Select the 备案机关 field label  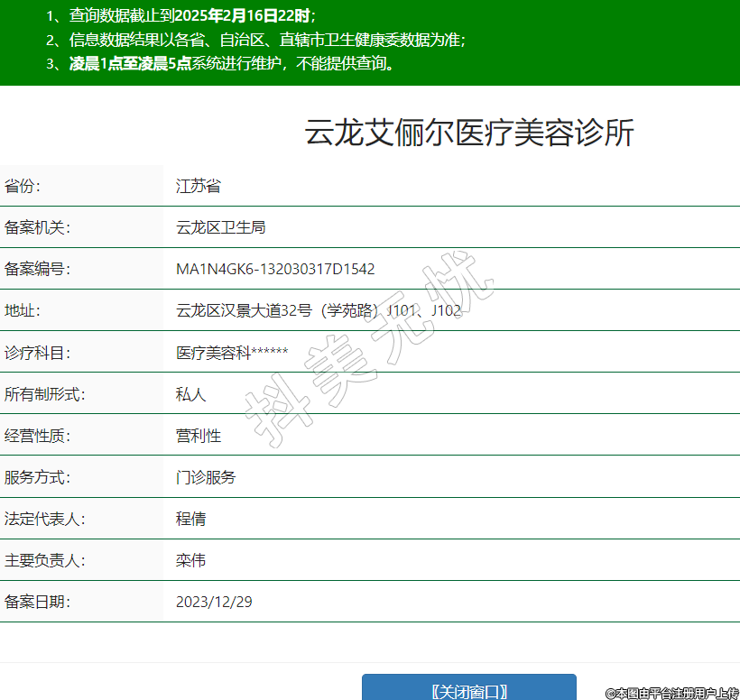[x=37, y=227]
